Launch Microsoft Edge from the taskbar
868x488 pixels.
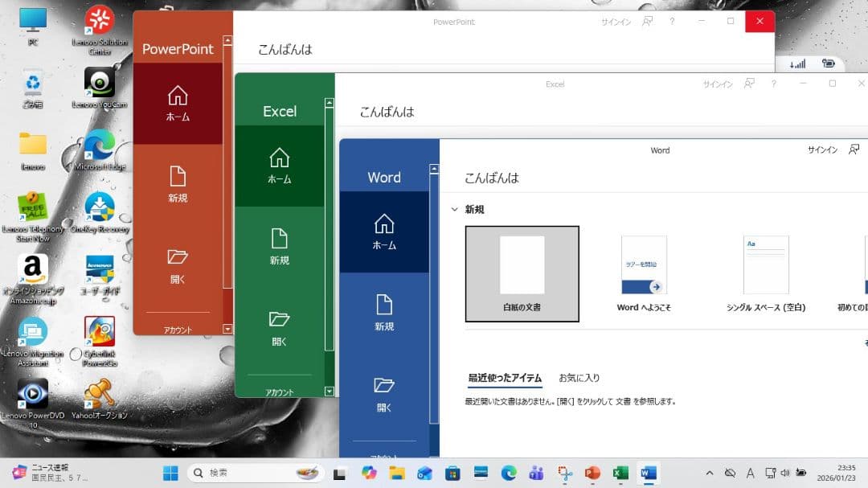(x=507, y=473)
